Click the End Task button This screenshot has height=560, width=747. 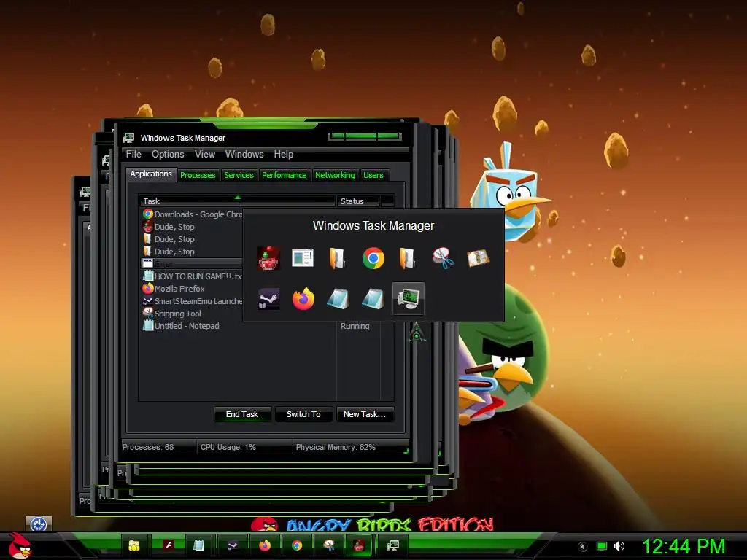coord(242,414)
